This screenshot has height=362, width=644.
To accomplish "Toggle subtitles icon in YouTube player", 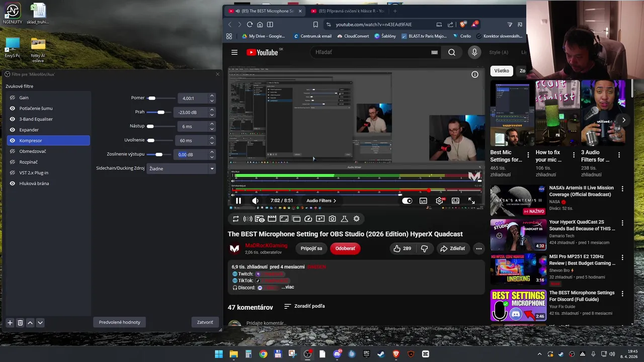I will click(x=424, y=201).
